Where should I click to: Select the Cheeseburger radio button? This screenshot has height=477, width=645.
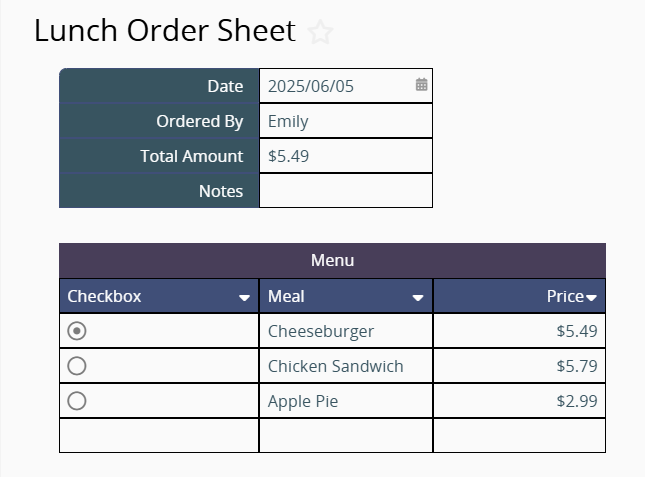pos(77,331)
